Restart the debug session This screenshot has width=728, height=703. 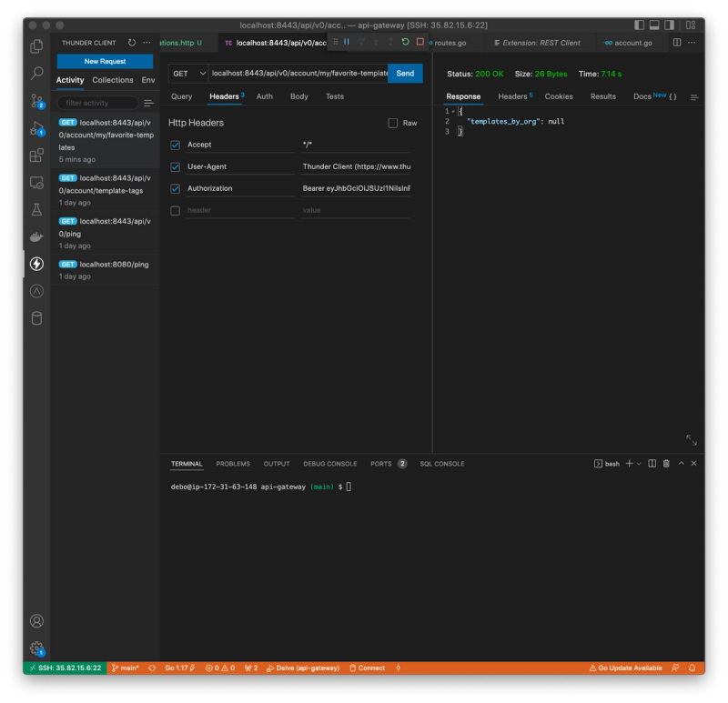[x=405, y=42]
